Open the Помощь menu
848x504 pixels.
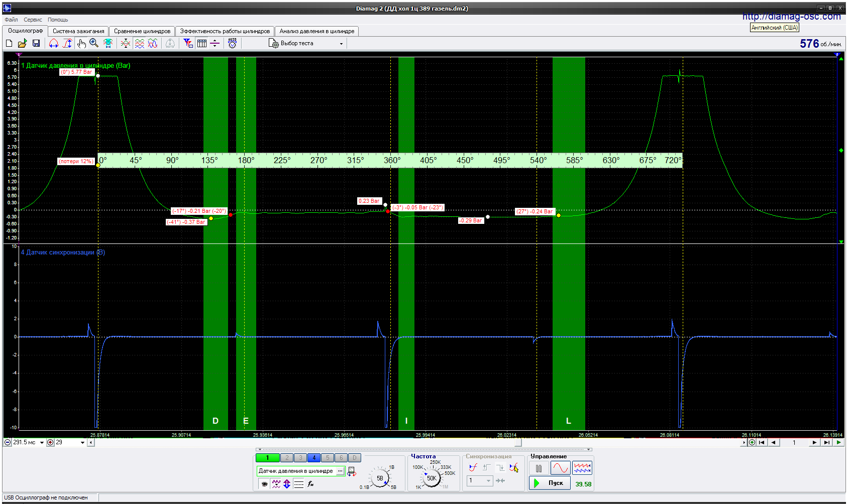58,20
